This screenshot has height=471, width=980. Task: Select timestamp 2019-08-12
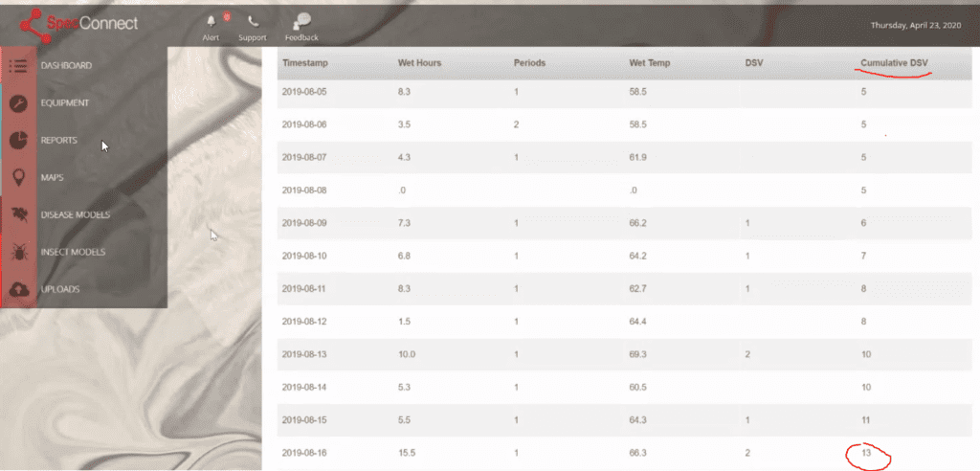click(304, 322)
